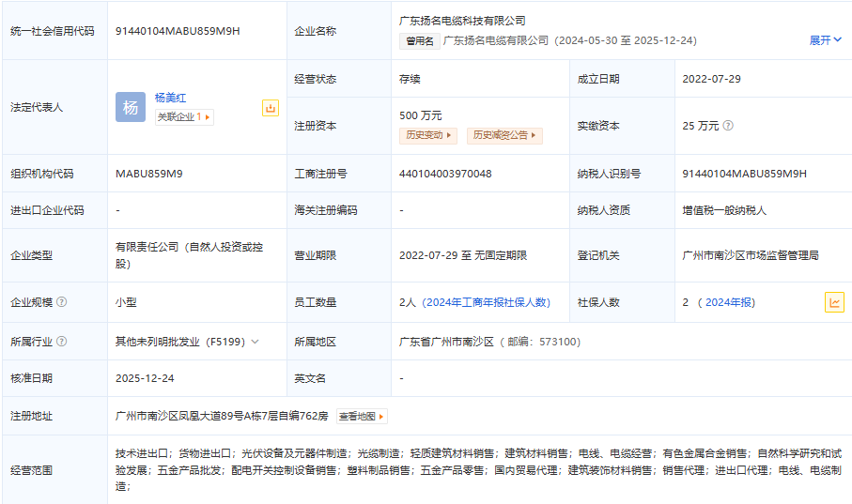Viewport: 852px width, 504px height.
Task: Select the taxpayer ID under 纳税人识别号
Action: pos(744,174)
